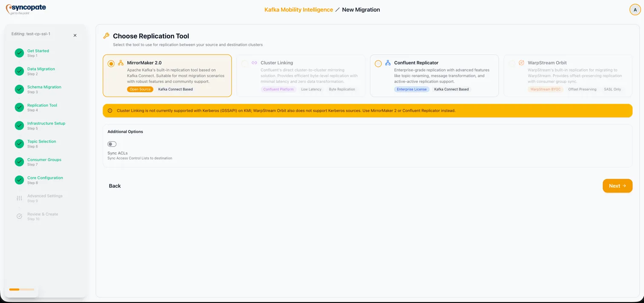
Task: Close the 'Editing: test-cp-ssl-1' panel
Action: tap(75, 35)
